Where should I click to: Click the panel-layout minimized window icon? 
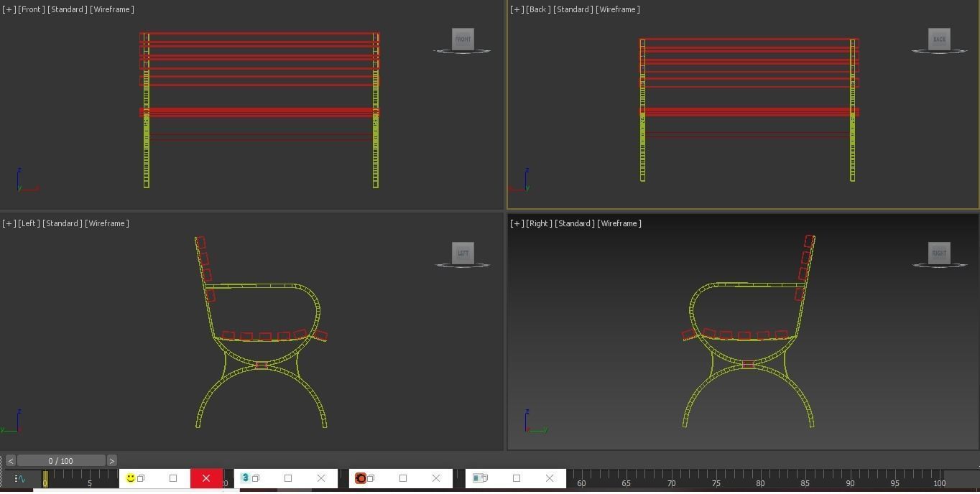click(x=476, y=478)
